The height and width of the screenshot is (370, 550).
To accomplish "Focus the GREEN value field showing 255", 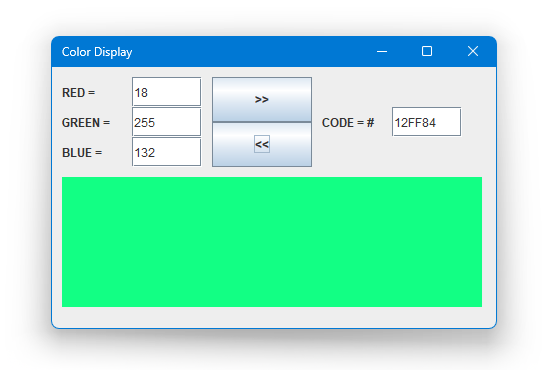I will point(167,122).
